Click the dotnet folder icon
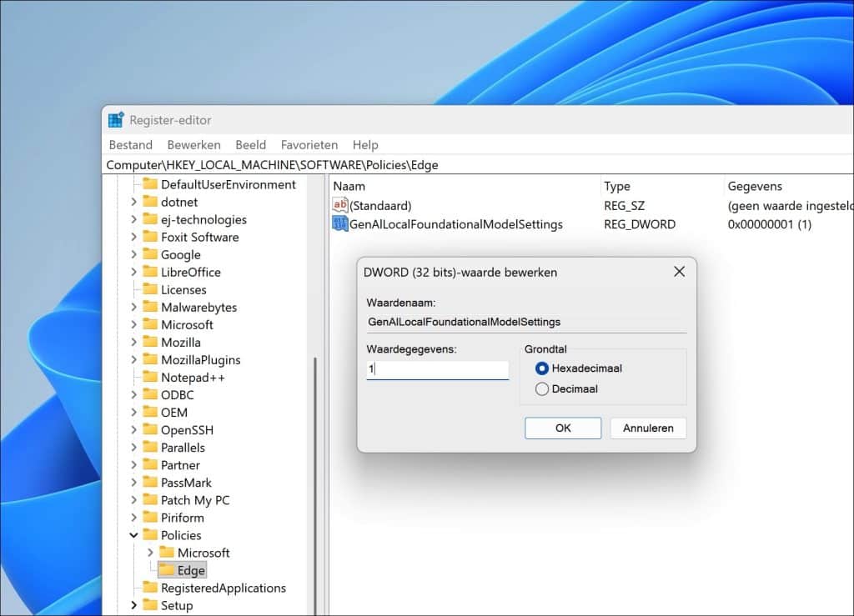Viewport: 854px width, 616px height. tap(150, 202)
